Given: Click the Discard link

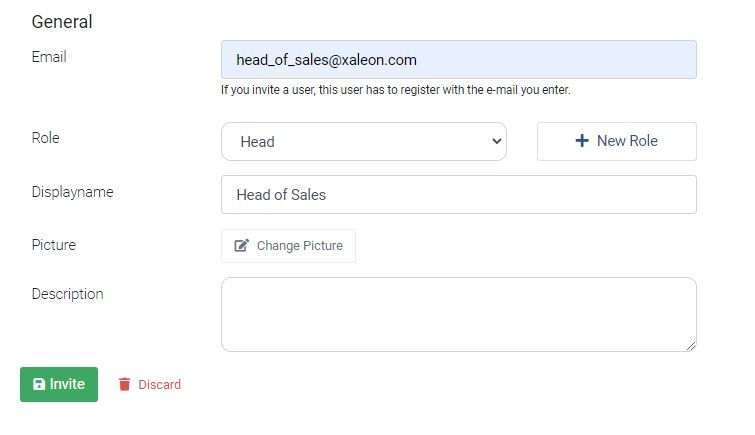Looking at the screenshot, I should (150, 384).
